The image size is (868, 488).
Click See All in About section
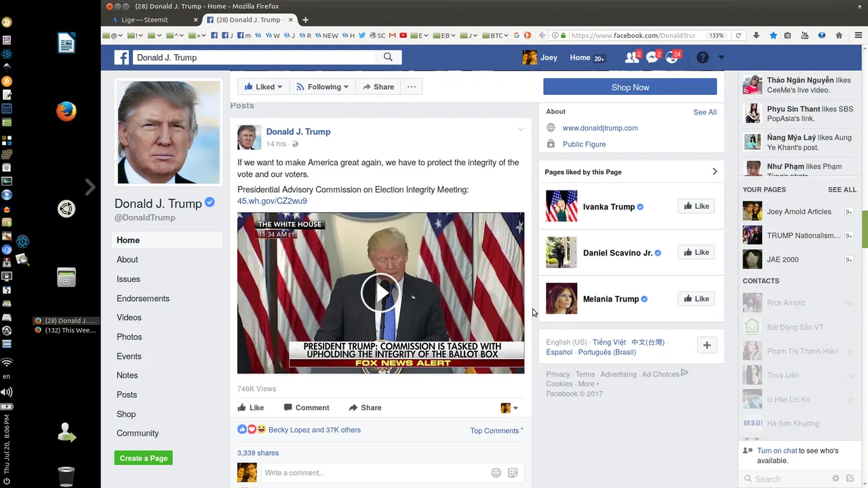point(705,112)
